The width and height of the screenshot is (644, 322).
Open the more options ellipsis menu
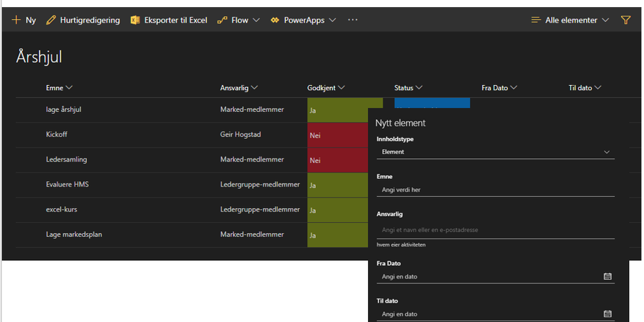click(x=353, y=20)
